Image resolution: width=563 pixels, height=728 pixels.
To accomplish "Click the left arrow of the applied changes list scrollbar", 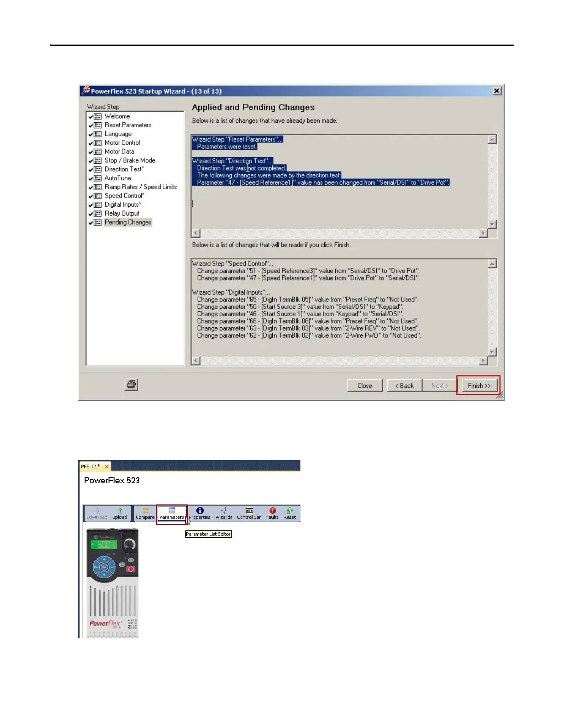I will tap(196, 233).
